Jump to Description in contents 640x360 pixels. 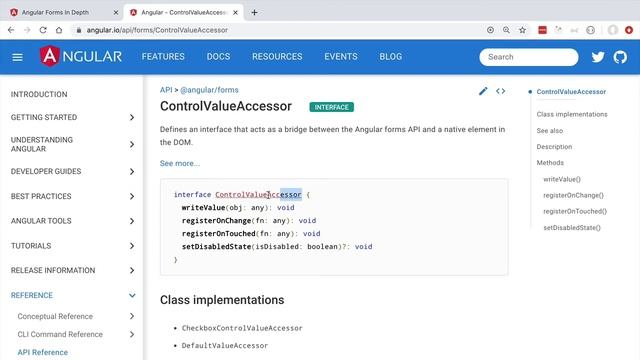click(554, 147)
